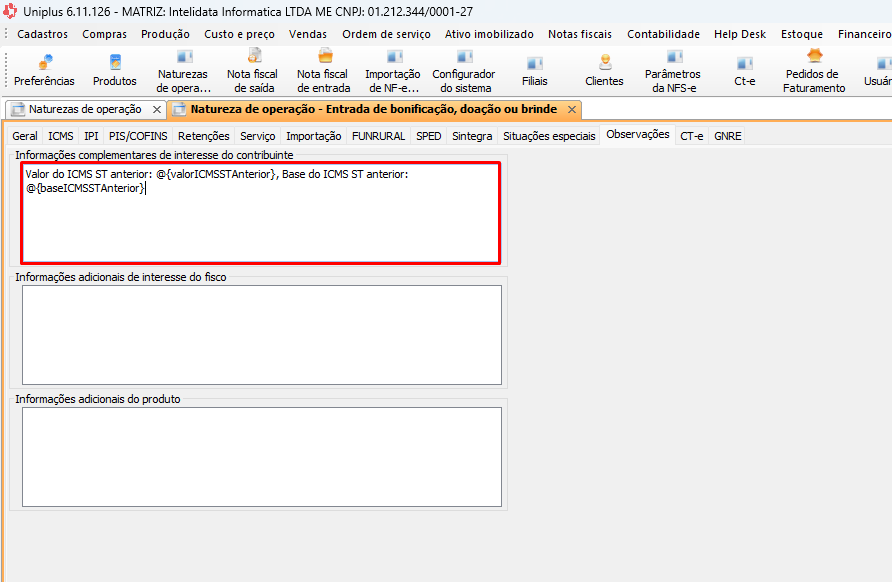Switch to the SPED tab
This screenshot has height=582, width=892.
click(x=428, y=136)
